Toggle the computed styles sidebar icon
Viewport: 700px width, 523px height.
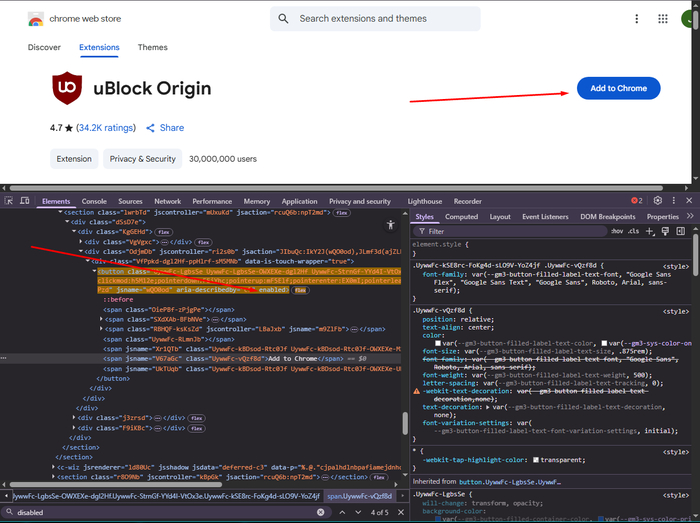681,231
